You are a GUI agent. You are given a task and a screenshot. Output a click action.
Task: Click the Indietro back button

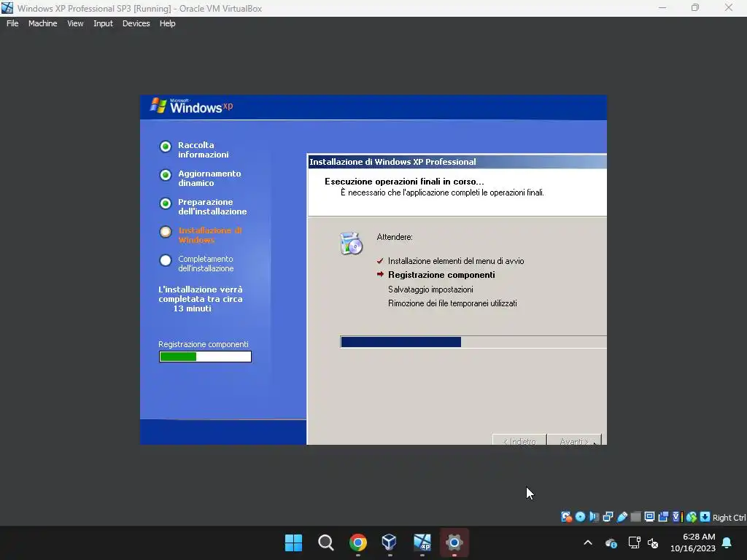tap(519, 440)
